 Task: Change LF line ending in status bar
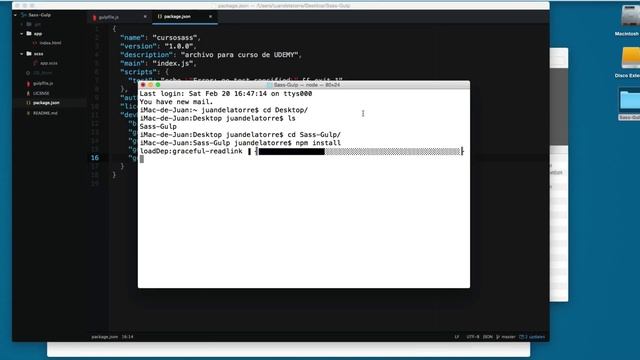pyautogui.click(x=457, y=337)
